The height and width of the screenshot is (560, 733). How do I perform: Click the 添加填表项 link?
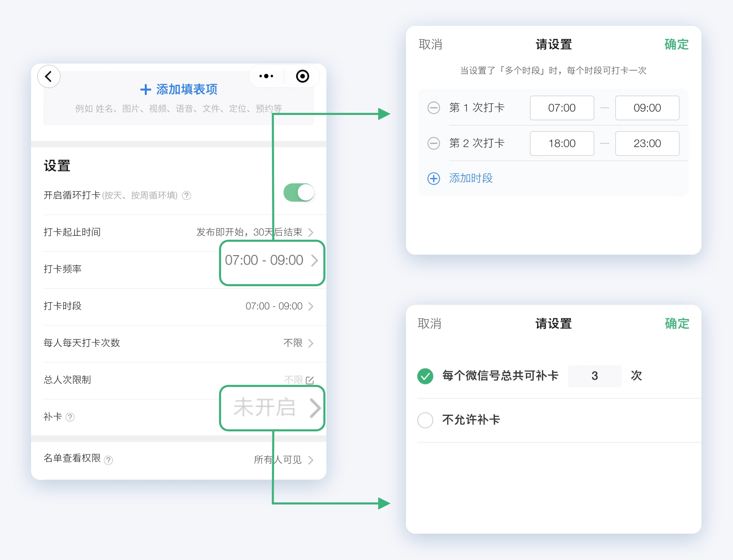point(179,89)
